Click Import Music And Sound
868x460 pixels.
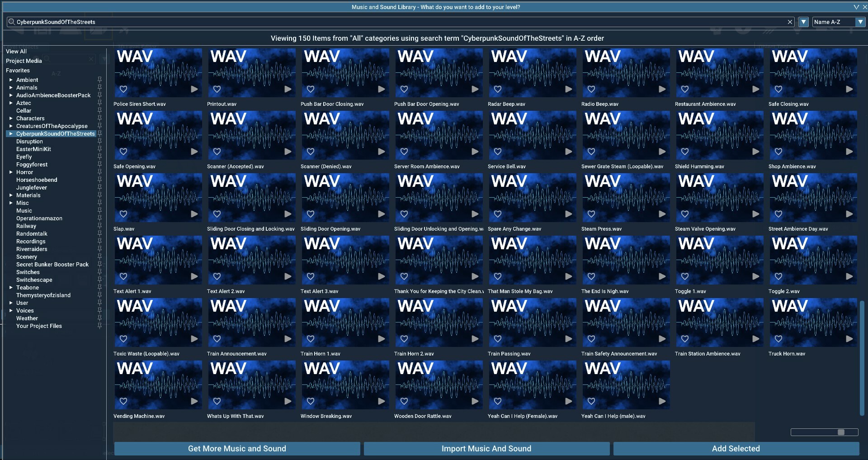[486, 448]
